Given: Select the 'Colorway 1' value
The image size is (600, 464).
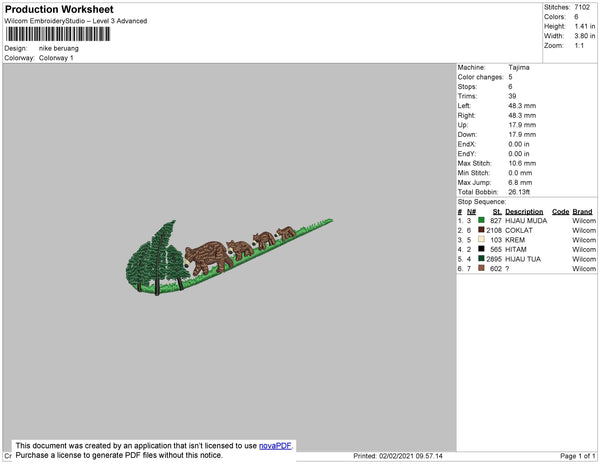Looking at the screenshot, I should [56, 58].
